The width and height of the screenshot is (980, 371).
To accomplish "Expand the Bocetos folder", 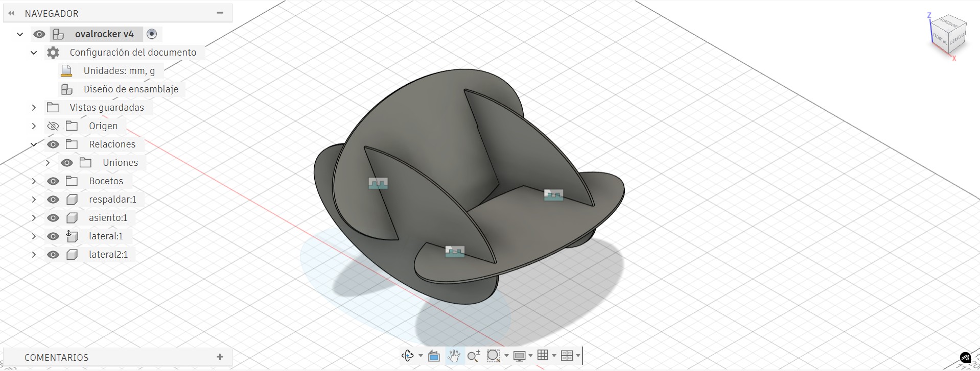I will 34,181.
